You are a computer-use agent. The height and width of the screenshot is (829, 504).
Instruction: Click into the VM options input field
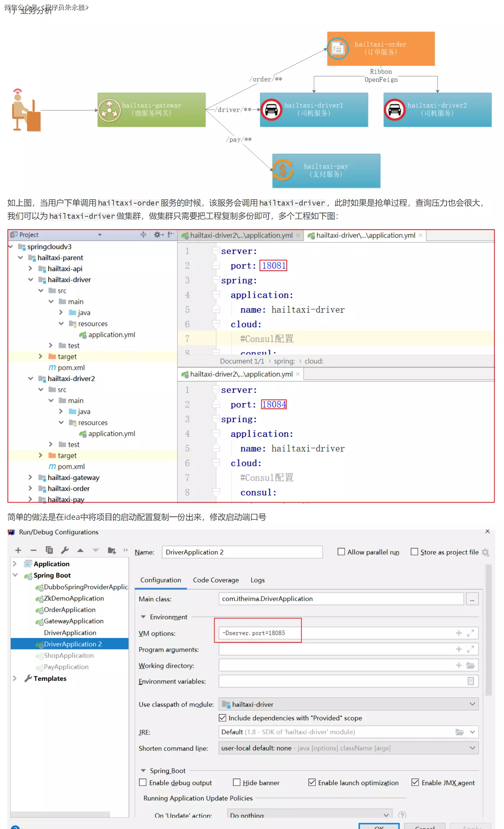pos(334,633)
